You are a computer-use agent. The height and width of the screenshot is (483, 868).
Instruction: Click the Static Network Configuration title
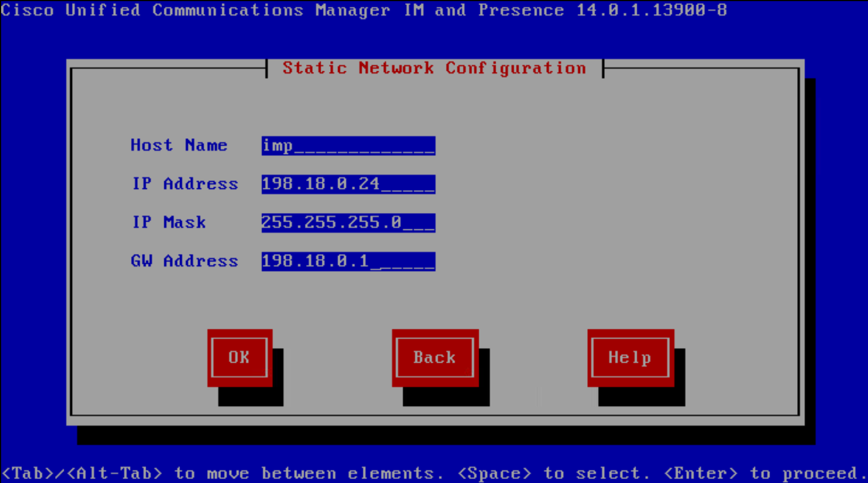pos(434,68)
